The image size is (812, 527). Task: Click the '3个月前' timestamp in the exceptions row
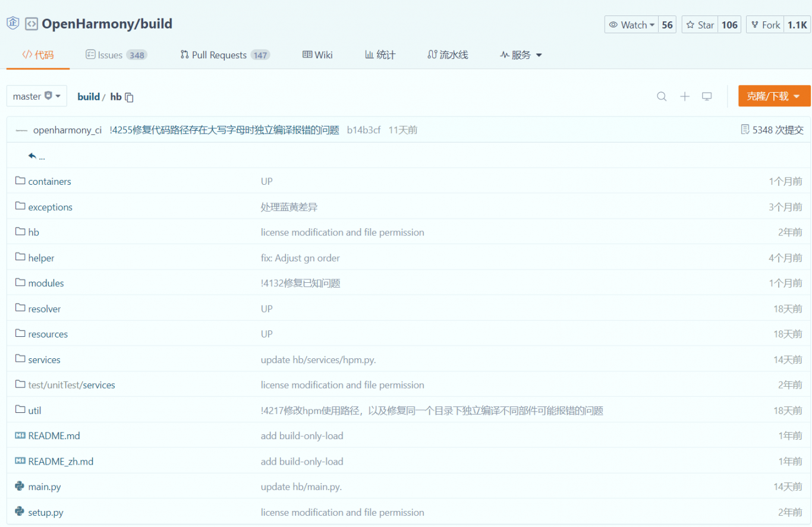point(785,207)
